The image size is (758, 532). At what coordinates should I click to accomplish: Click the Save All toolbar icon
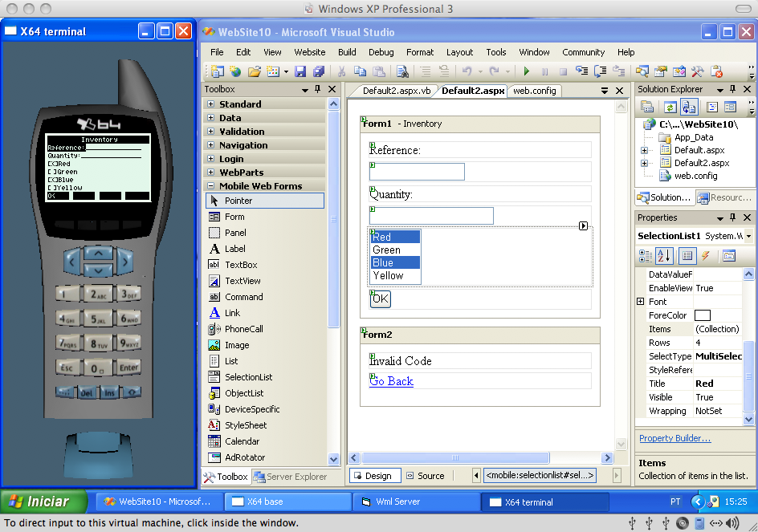[319, 71]
